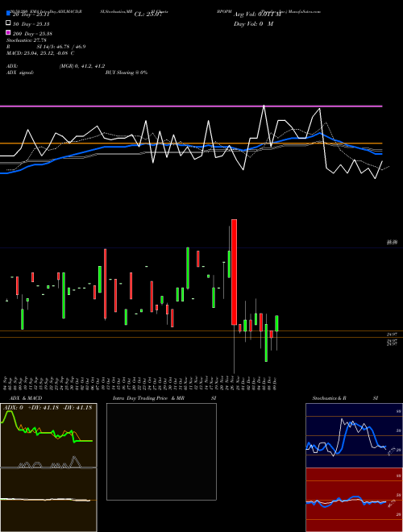This screenshot has height=532, width=403.
Task: Click the 'Stochastics: 27.78' readout
Action: pyautogui.click(x=26, y=40)
